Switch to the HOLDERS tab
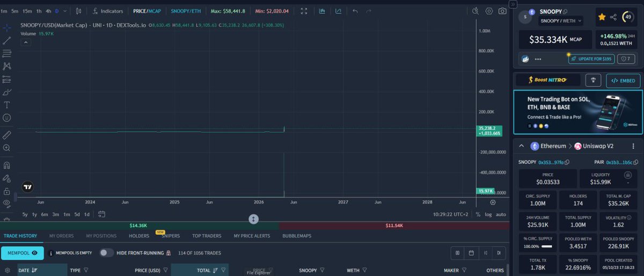This screenshot has width=644, height=276. [139, 236]
